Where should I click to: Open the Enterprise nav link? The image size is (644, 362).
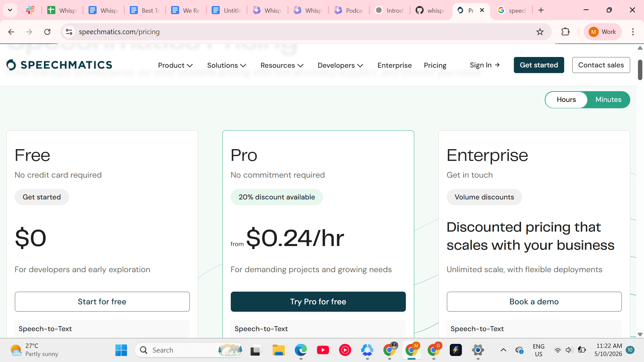point(394,65)
